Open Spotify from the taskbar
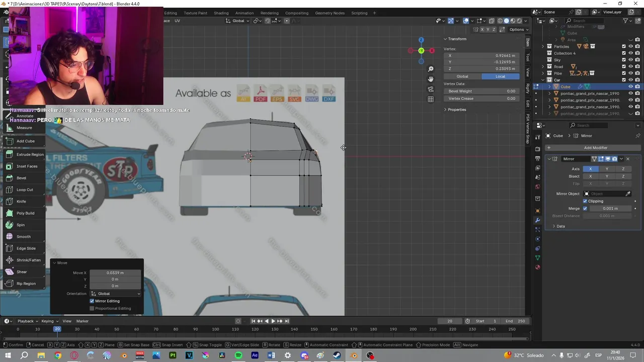Screen dimensions: 644x362 [x=238, y=355]
